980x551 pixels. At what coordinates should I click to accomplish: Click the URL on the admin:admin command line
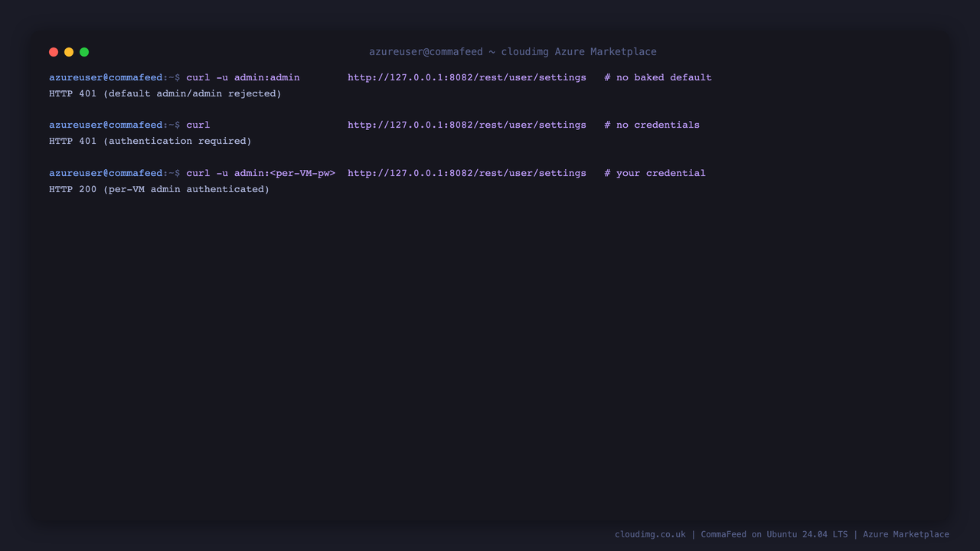pyautogui.click(x=467, y=77)
